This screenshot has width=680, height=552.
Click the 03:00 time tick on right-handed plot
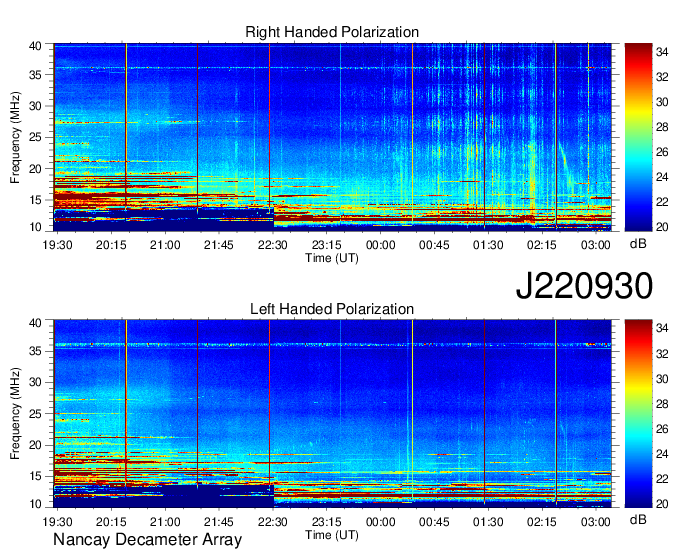pos(595,245)
